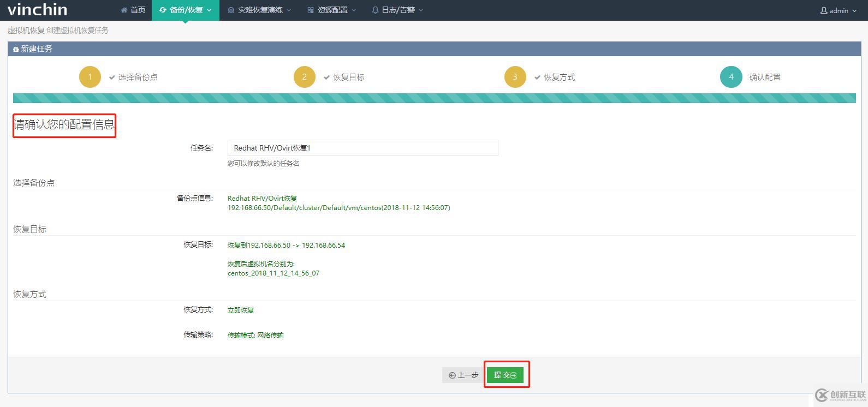Screen dimensions: 868x407
Task: Click the hint 您可以修改默认的任务名
Action: [264, 163]
